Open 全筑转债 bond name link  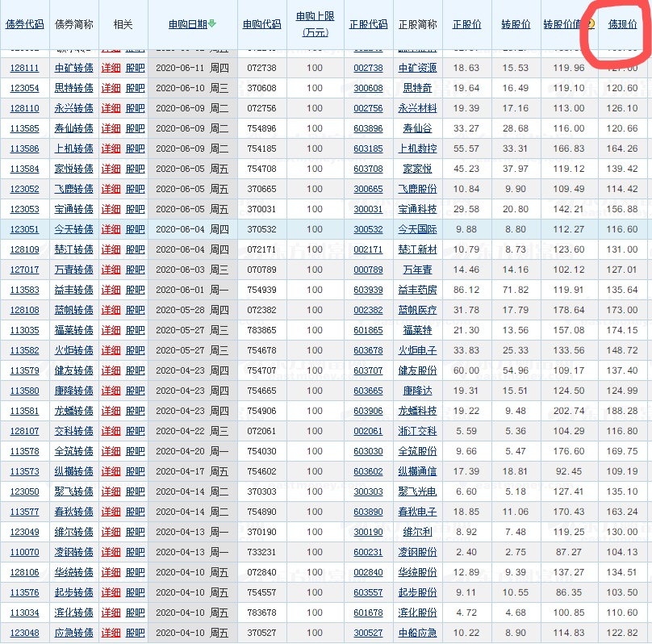tap(74, 451)
